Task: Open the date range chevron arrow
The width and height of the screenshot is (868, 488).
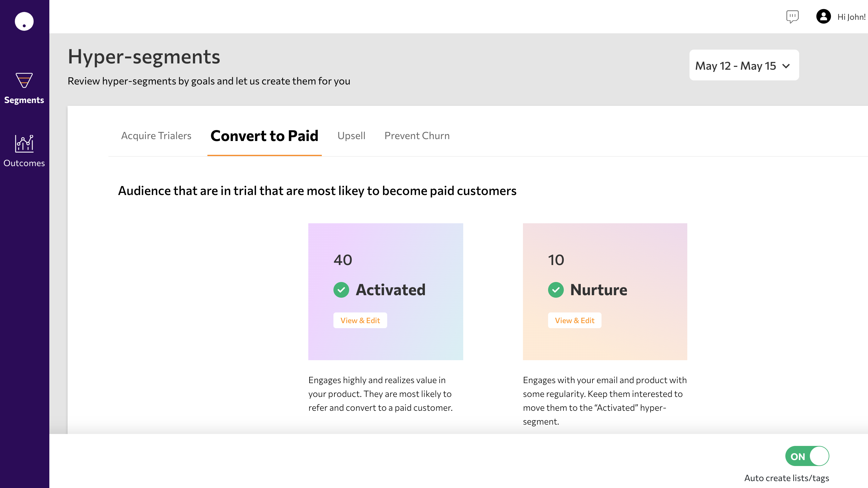Action: 787,66
